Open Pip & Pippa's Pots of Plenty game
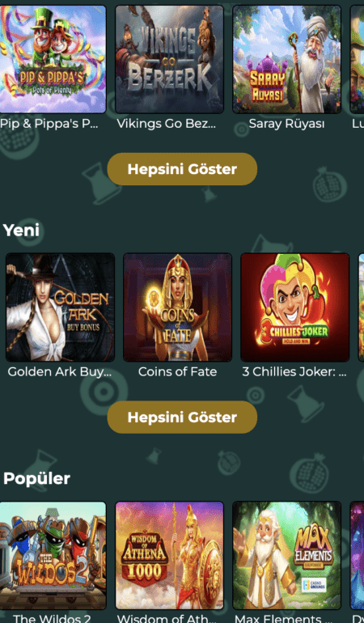364x623 pixels. click(x=53, y=59)
